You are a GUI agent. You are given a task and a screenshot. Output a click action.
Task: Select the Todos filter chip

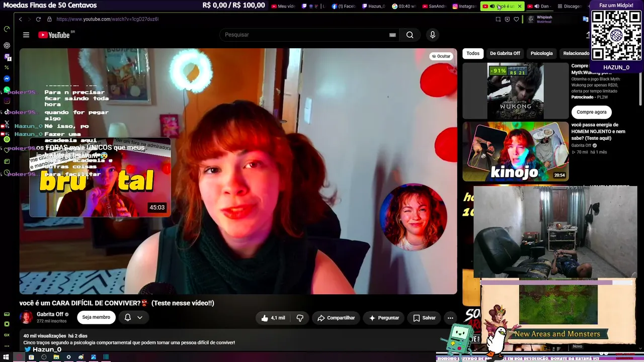(x=473, y=53)
